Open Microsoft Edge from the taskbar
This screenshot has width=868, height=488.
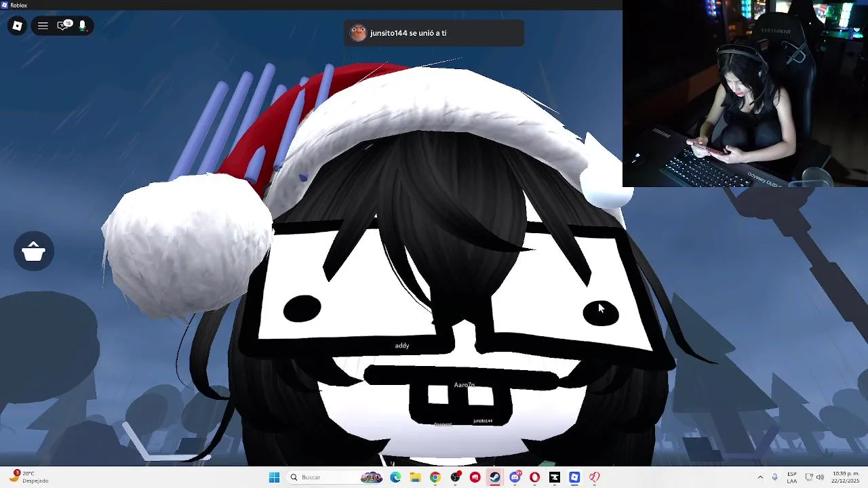(x=395, y=477)
